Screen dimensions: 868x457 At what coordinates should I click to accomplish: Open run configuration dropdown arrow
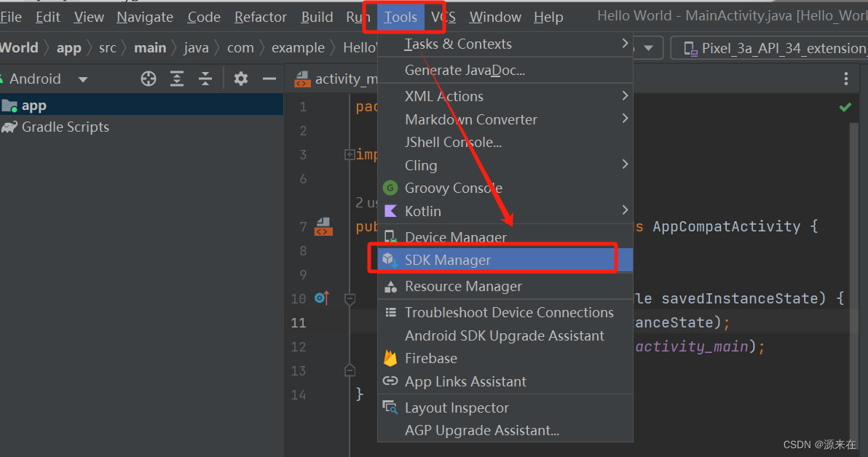[x=648, y=48]
